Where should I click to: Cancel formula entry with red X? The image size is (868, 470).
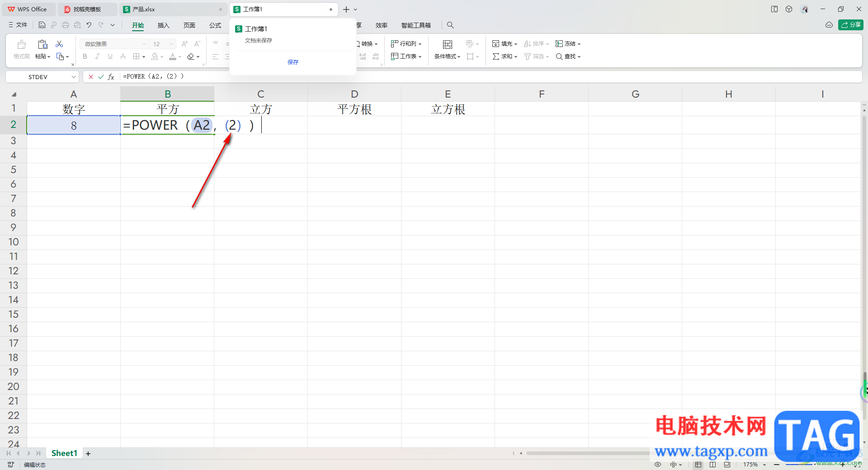click(x=91, y=77)
